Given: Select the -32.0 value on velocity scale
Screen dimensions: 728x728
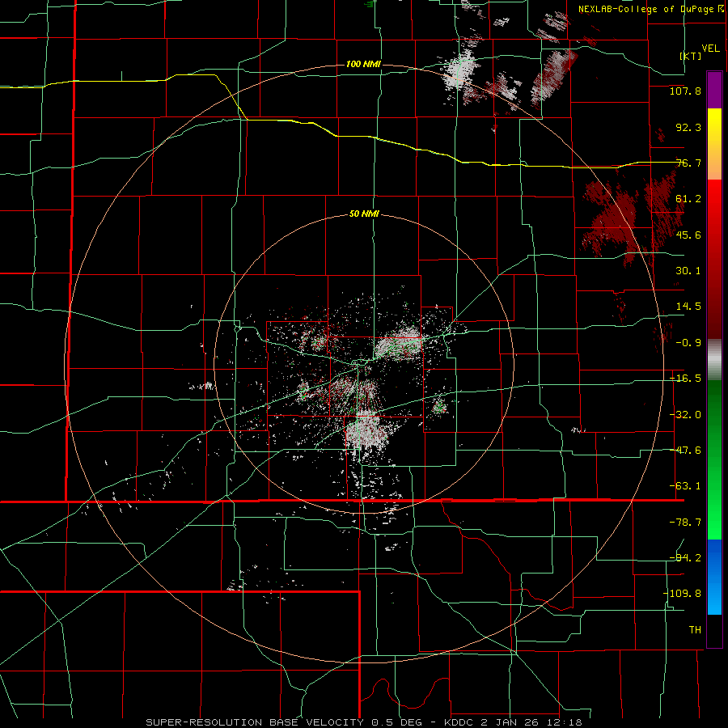Looking at the screenshot, I should (685, 415).
